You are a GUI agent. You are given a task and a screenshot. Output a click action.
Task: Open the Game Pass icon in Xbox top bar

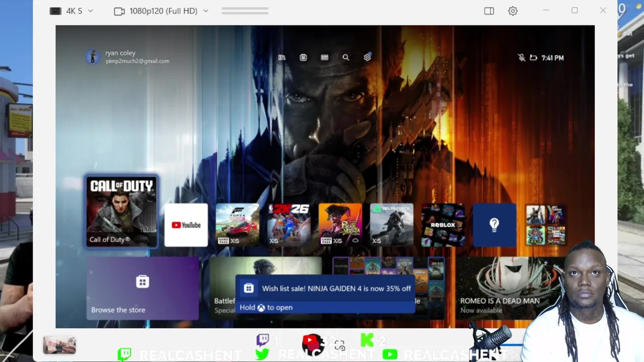tap(325, 57)
